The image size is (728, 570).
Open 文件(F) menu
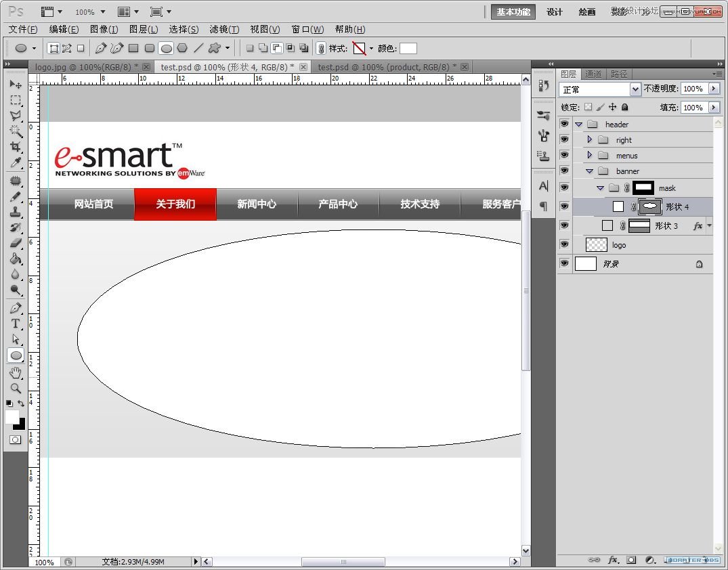23,29
